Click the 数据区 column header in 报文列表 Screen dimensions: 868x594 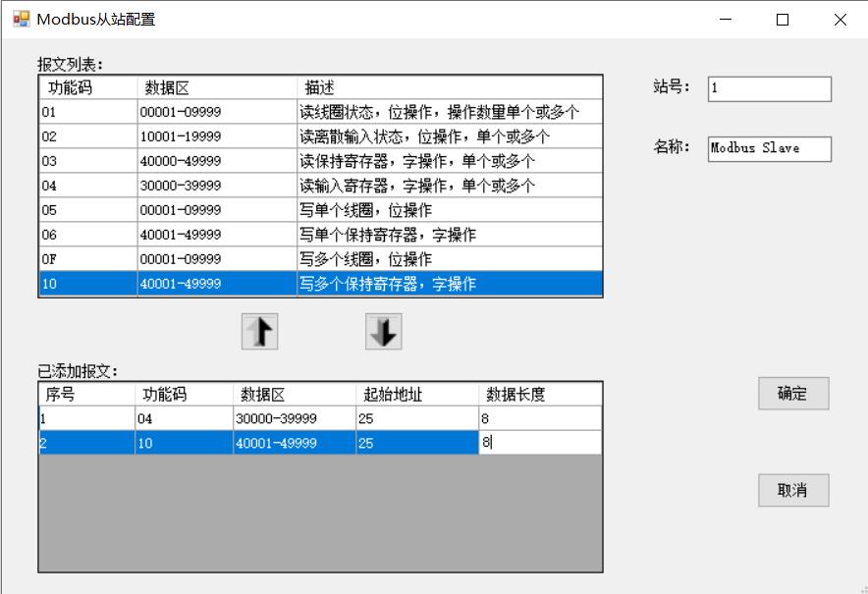click(217, 87)
